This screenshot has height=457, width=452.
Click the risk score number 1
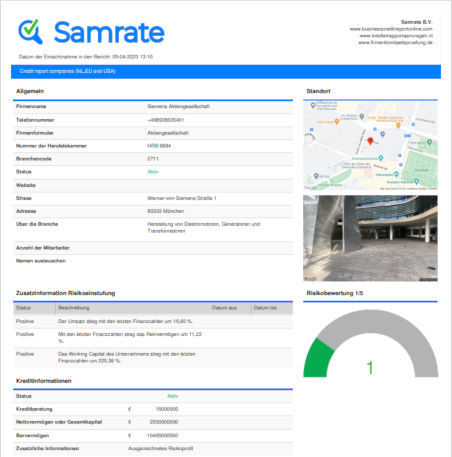pyautogui.click(x=370, y=368)
